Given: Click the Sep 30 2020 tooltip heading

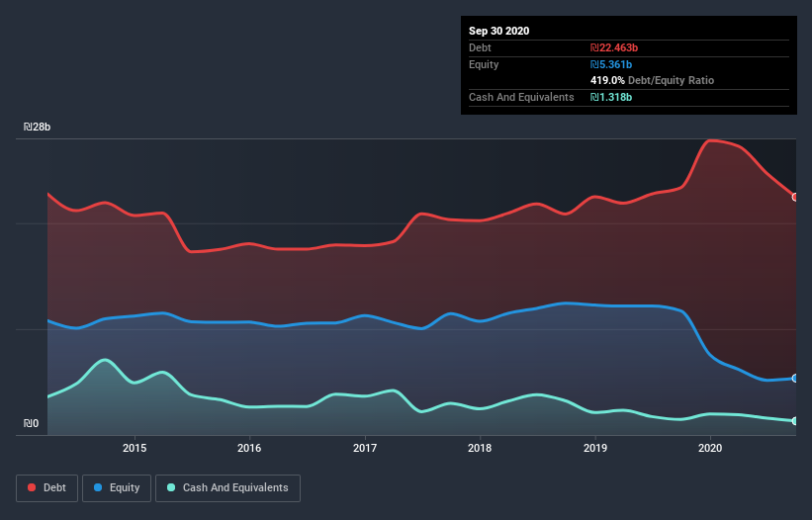Looking at the screenshot, I should (x=498, y=31).
